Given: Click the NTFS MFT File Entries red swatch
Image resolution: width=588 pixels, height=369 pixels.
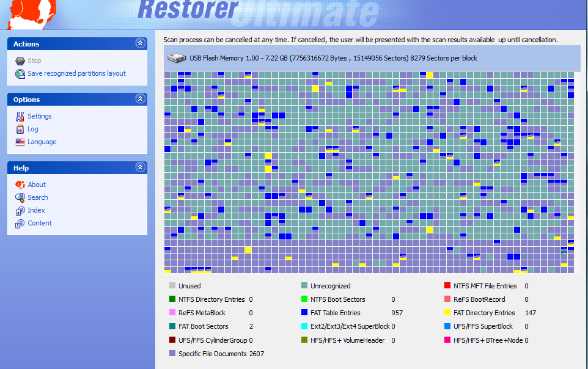Looking at the screenshot, I should pyautogui.click(x=447, y=285).
